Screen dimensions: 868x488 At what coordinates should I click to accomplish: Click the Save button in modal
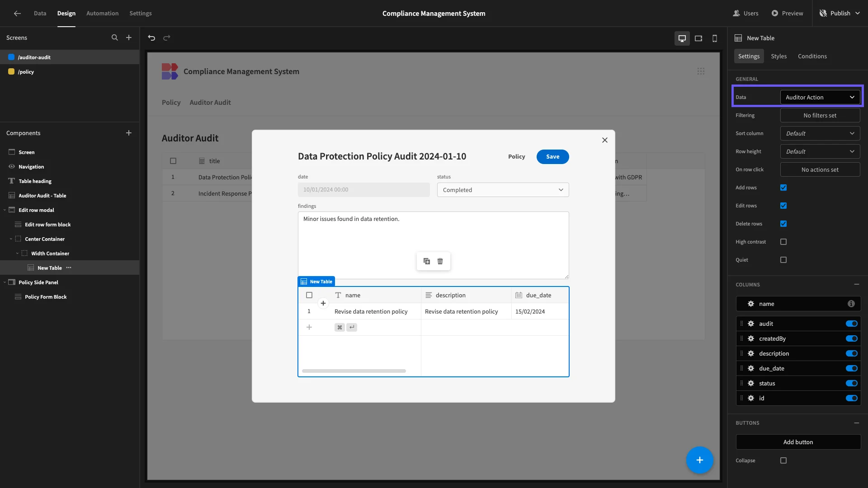pos(552,157)
